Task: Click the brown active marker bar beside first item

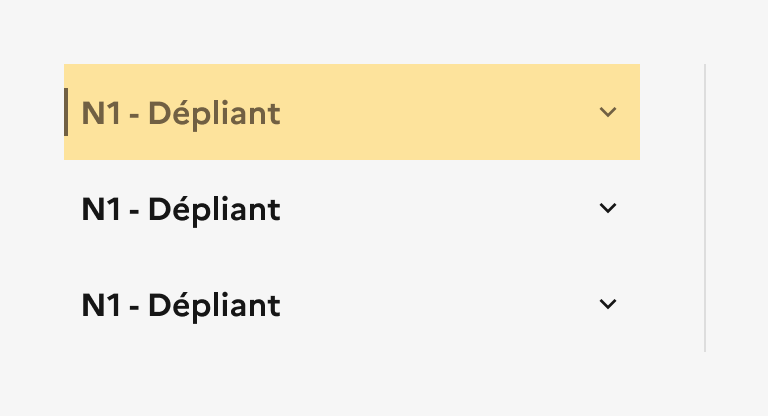Action: pos(66,112)
